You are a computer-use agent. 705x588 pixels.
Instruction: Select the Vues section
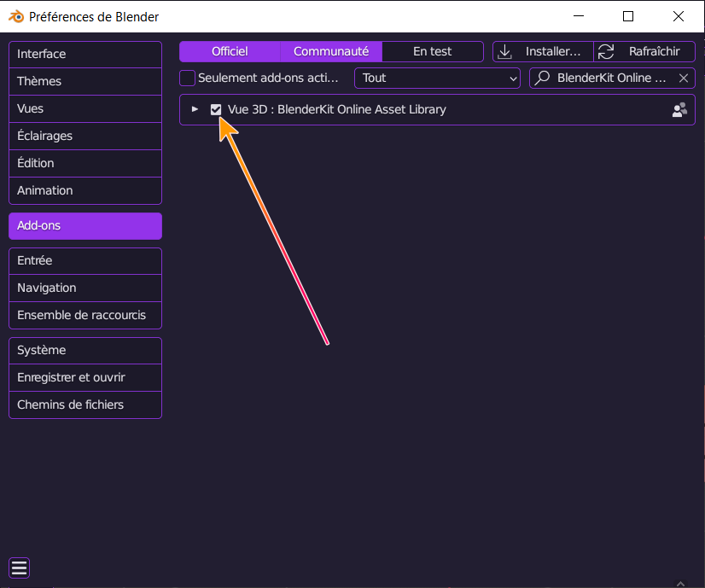(85, 108)
